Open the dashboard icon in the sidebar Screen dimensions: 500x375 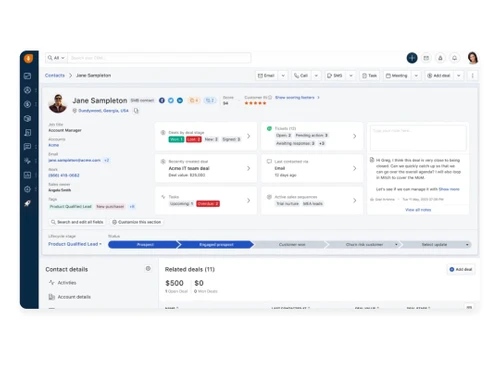click(x=28, y=76)
